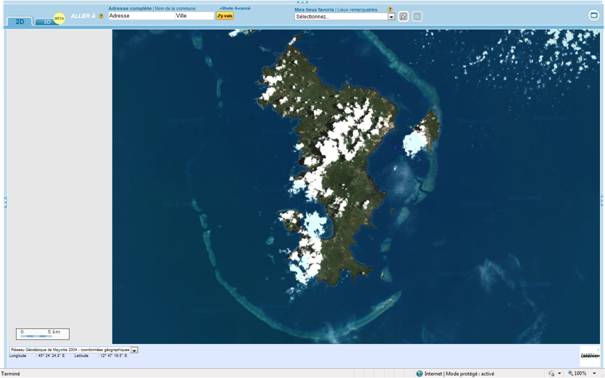
Task: Click the collapse handle at top center
Action: (302, 2)
